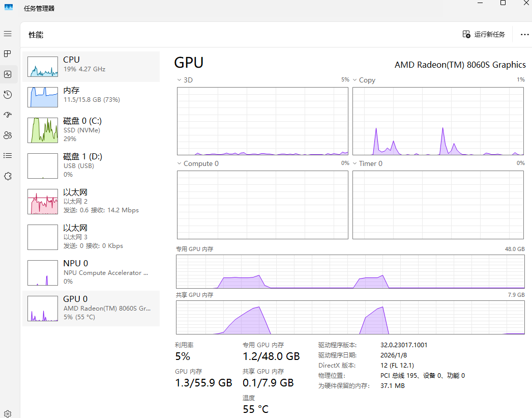This screenshot has height=418, width=532.
Task: Open the Services page puzzle icon
Action: click(x=8, y=176)
